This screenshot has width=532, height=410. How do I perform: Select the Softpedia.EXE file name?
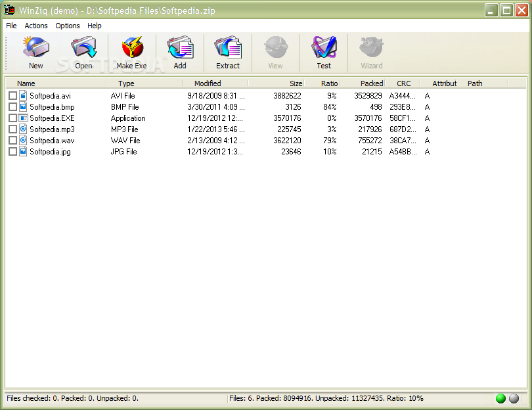[x=52, y=118]
